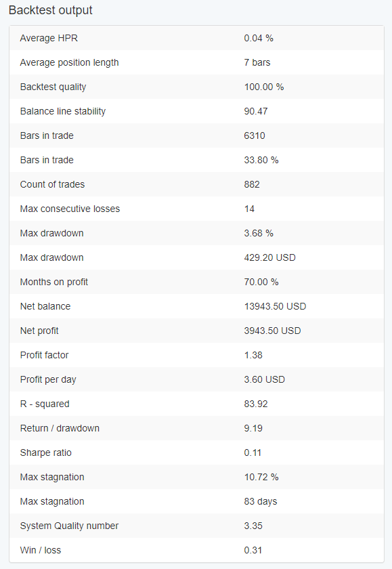Select the System Quality number value 3.35
Screen dimensions: 392x569
253,526
